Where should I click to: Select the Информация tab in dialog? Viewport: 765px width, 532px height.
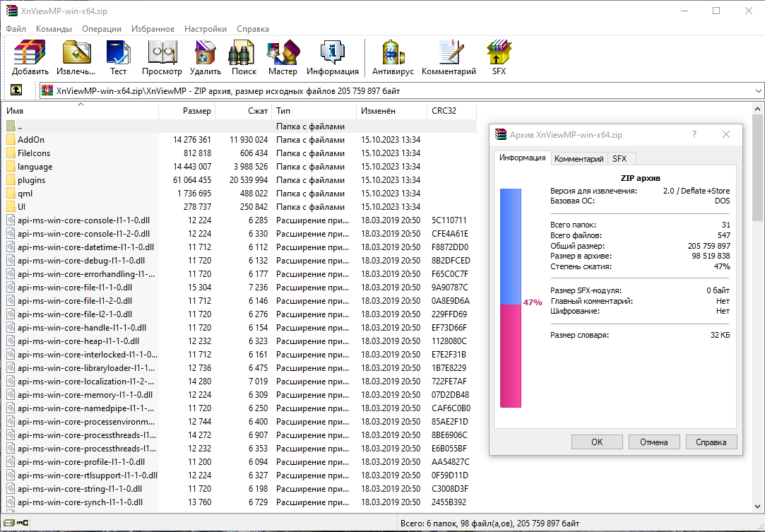[x=522, y=158]
